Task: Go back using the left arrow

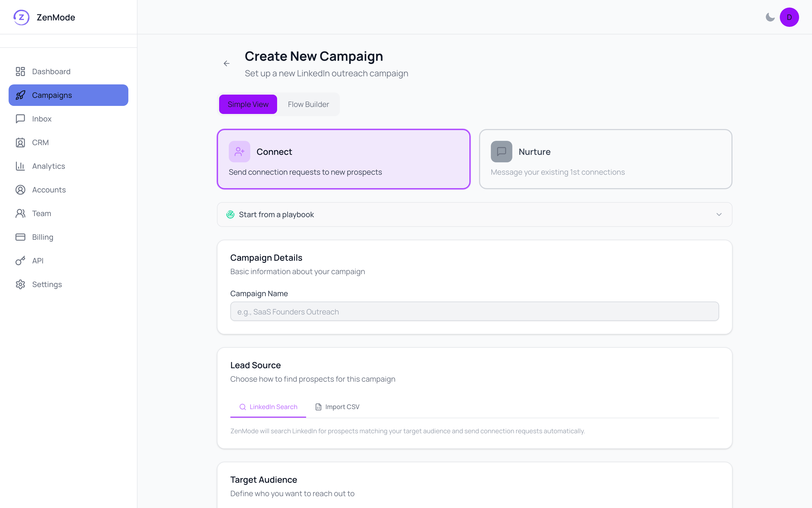Action: (226, 63)
